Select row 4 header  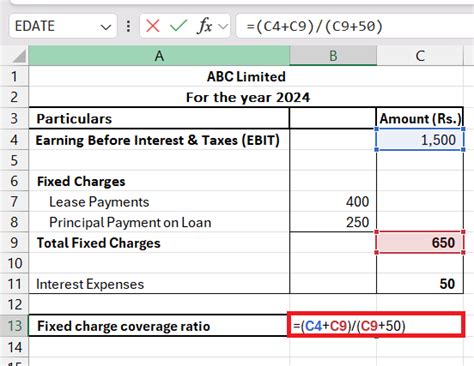click(x=14, y=140)
